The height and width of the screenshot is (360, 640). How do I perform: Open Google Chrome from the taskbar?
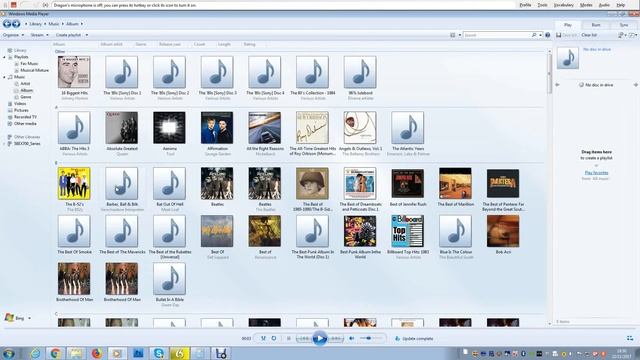click(x=56, y=353)
